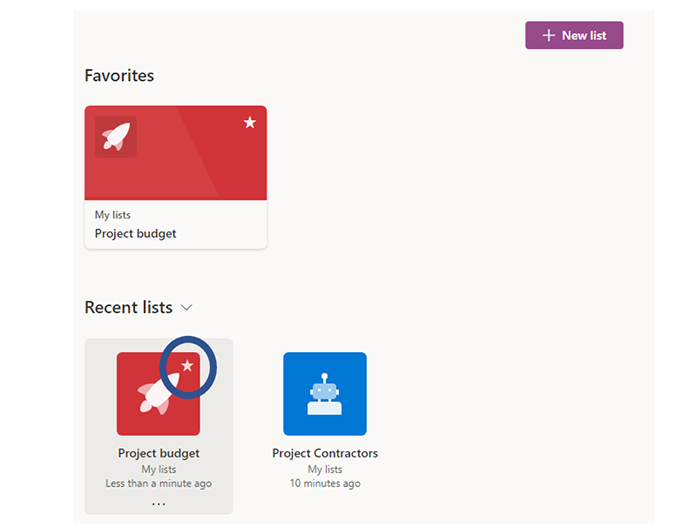Image resolution: width=700 pixels, height=524 pixels.
Task: Unfavorite Project budget via Favorites card star
Action: [x=250, y=122]
